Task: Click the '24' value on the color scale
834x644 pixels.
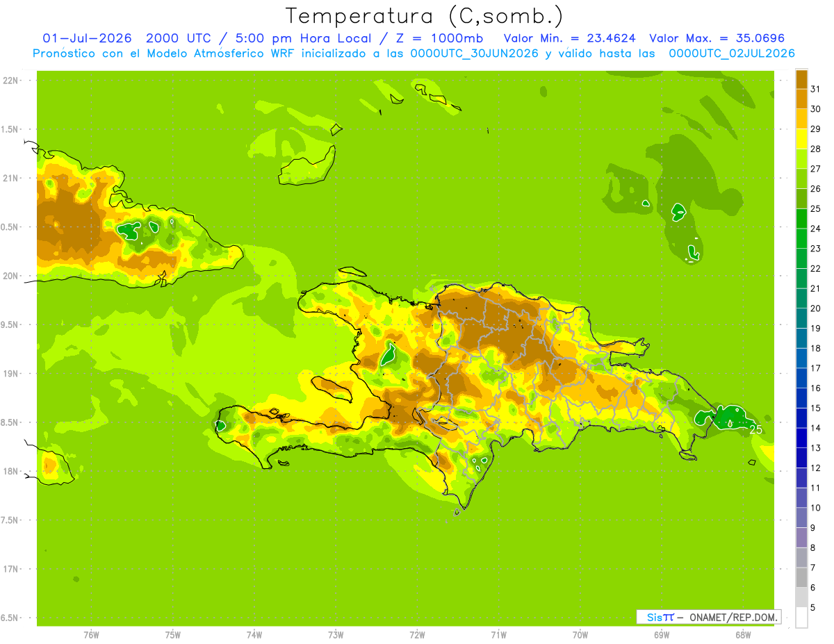Action: pos(815,229)
